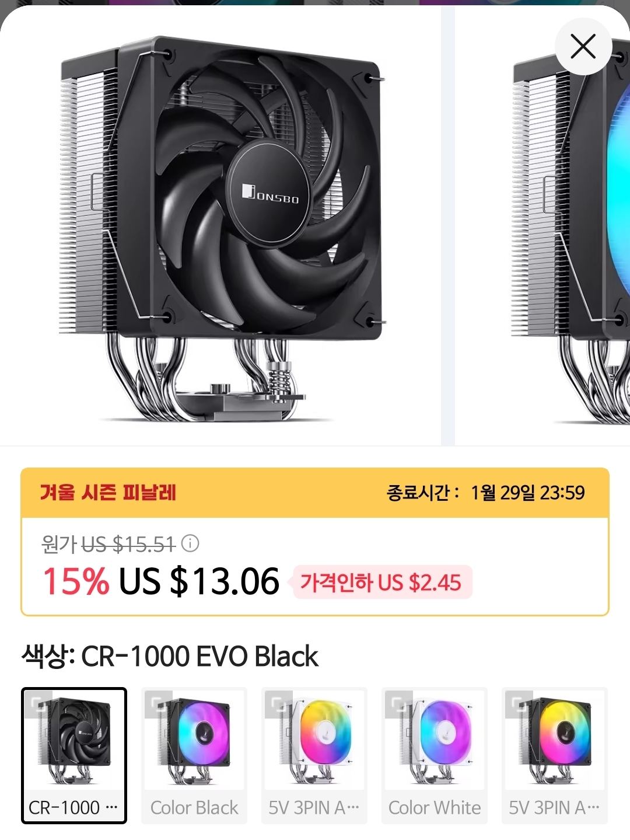Screen dimensions: 630x840
Task: Tap the 15% US $13.06 discounted price
Action: tap(161, 581)
